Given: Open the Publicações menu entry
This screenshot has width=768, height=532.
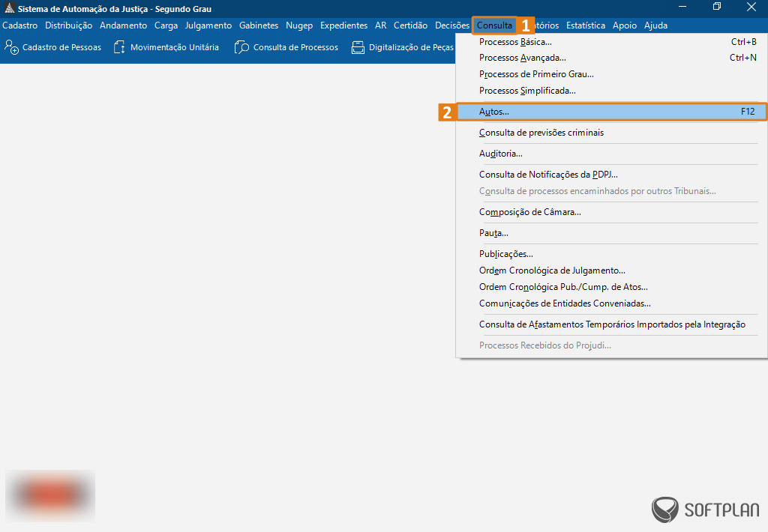Looking at the screenshot, I should pos(612,254).
